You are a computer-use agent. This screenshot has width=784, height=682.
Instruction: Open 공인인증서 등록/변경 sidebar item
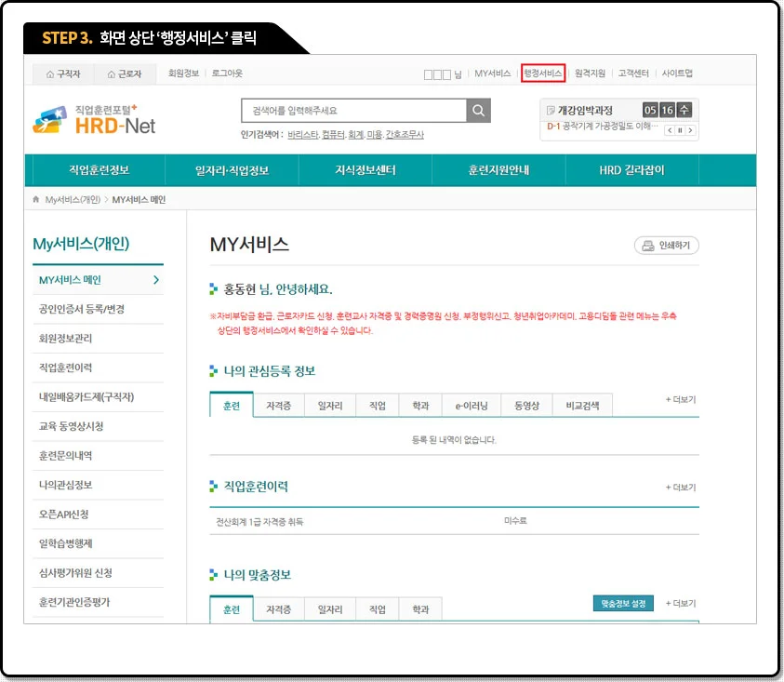(98, 309)
